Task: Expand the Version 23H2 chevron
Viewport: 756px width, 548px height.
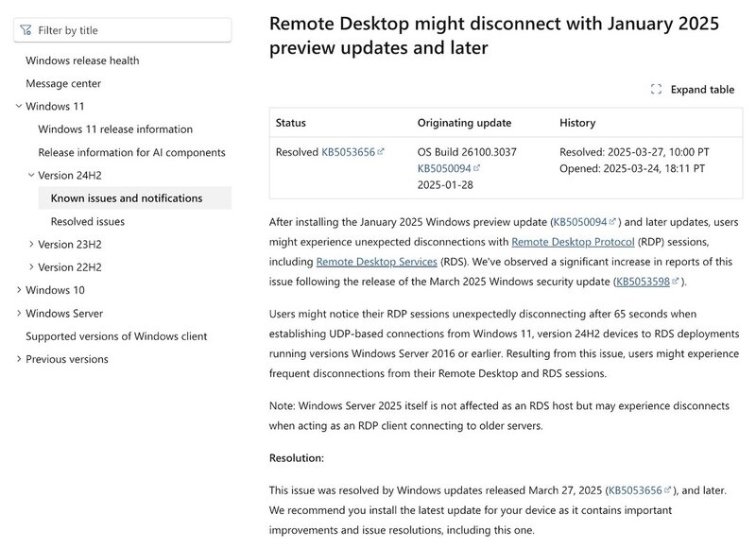Action: click(x=31, y=245)
